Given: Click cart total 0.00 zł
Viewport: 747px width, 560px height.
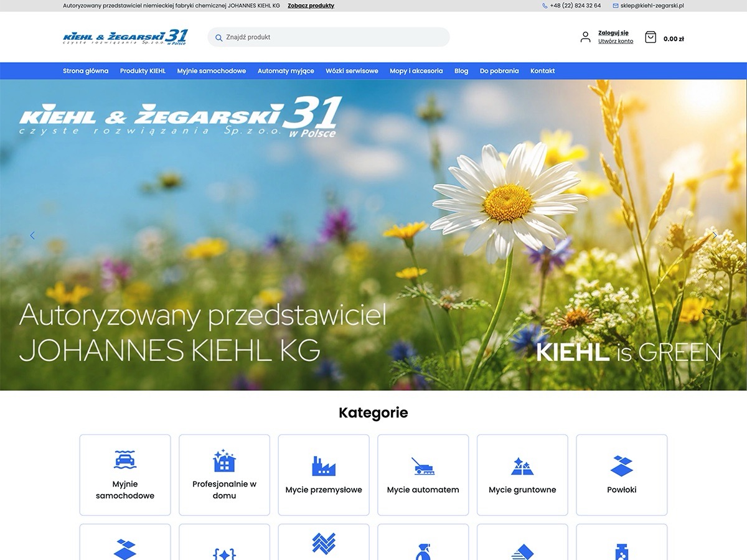Looking at the screenshot, I should coord(674,39).
